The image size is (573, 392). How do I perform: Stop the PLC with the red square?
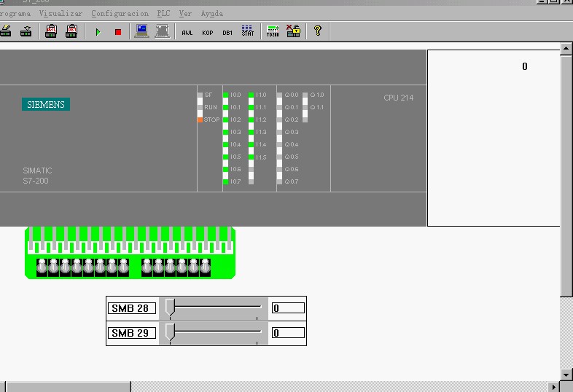pos(118,32)
